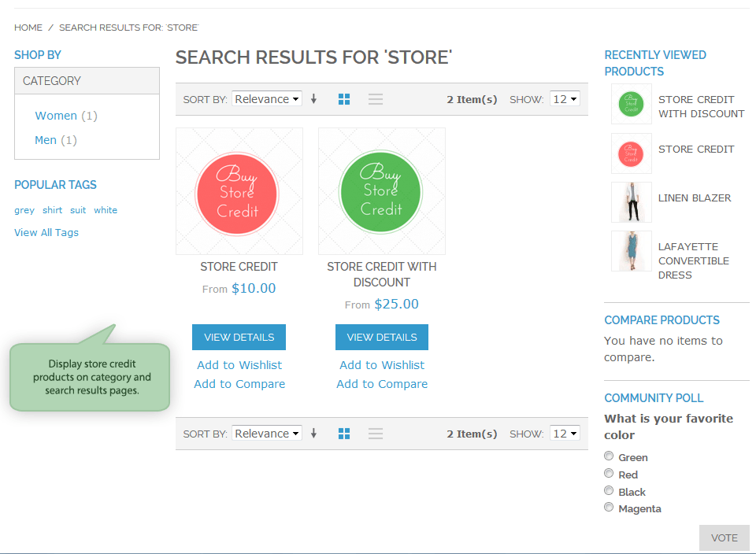The image size is (756, 554).
Task: Select grid view in bottom toolbar
Action: click(x=344, y=433)
